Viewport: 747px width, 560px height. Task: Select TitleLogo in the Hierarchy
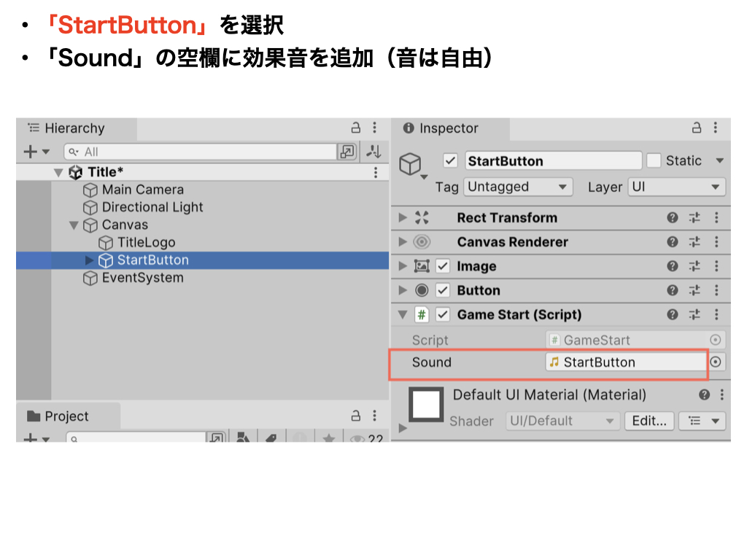[146, 243]
